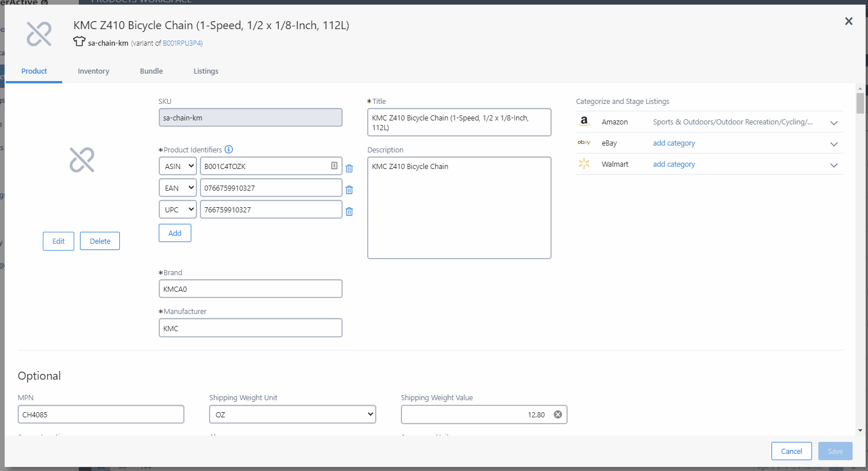The width and height of the screenshot is (868, 471).
Task: Click the Product Identifiers info icon
Action: 228,150
